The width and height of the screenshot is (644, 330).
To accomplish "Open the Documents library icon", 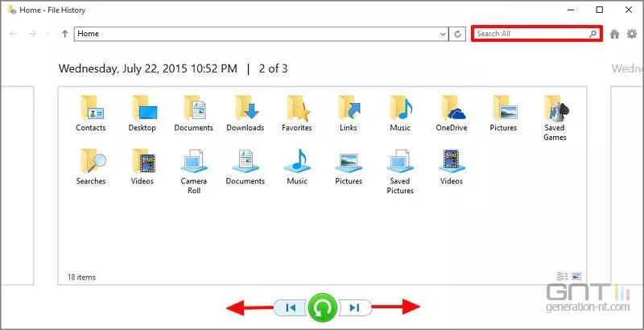I will point(246,167).
